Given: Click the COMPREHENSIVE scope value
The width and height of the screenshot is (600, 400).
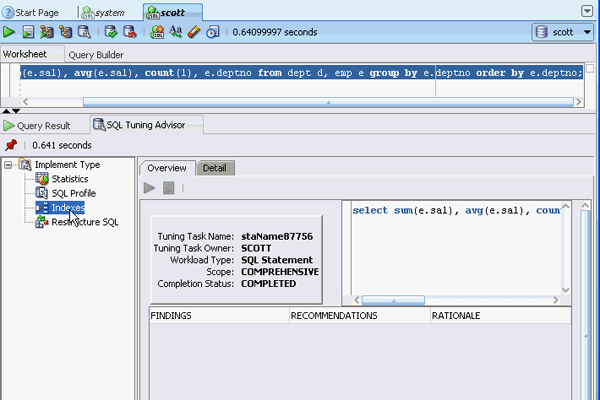Looking at the screenshot, I should click(x=280, y=272).
